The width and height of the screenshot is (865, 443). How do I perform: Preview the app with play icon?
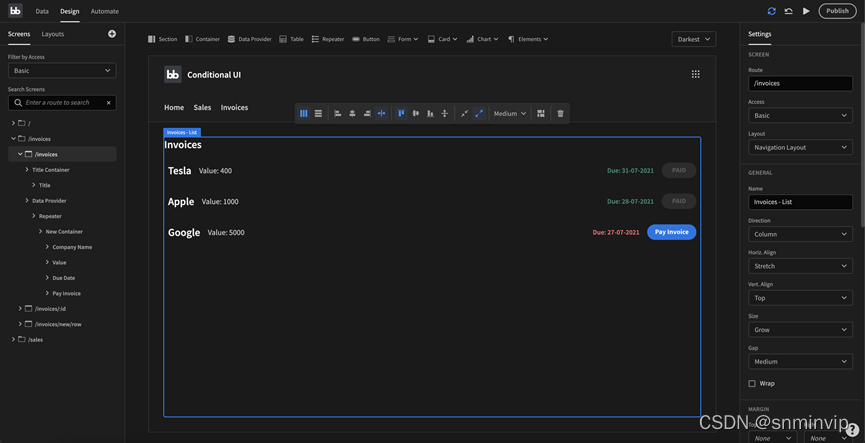coord(806,11)
